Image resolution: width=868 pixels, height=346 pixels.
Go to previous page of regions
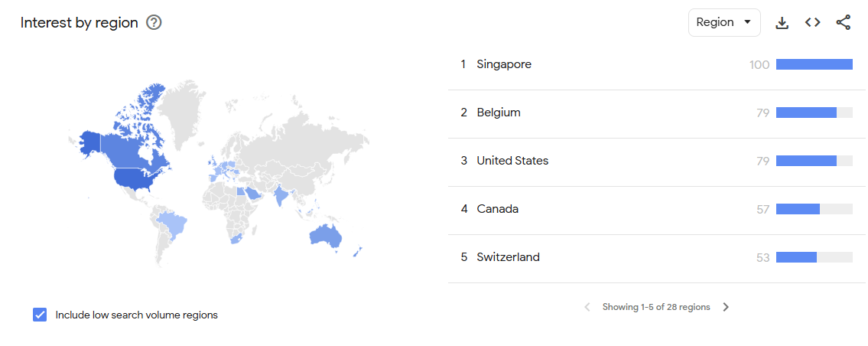(587, 307)
